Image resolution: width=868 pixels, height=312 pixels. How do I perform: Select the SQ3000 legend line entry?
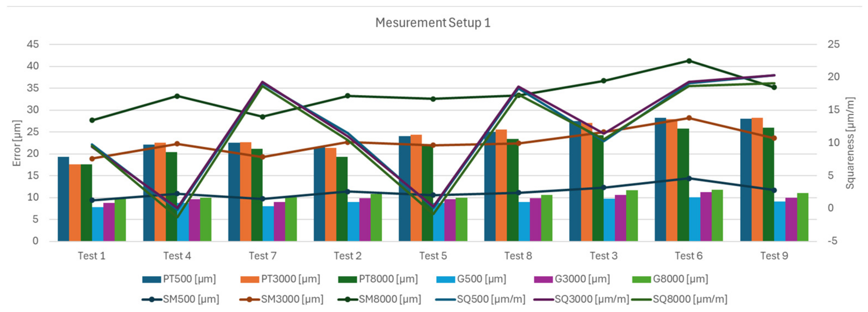[543, 300]
